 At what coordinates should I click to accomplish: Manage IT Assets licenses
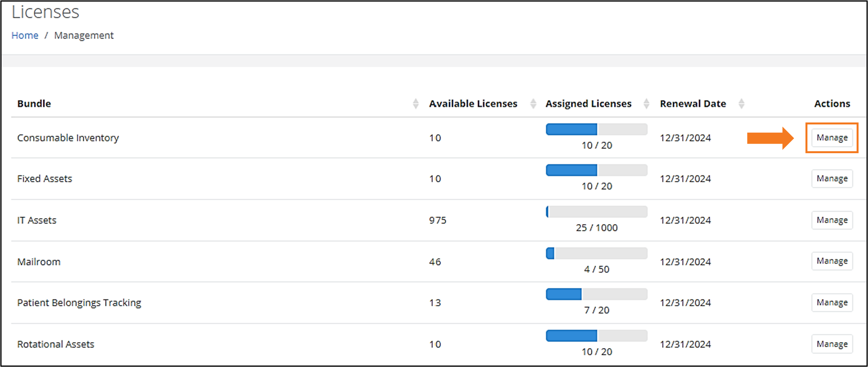832,220
